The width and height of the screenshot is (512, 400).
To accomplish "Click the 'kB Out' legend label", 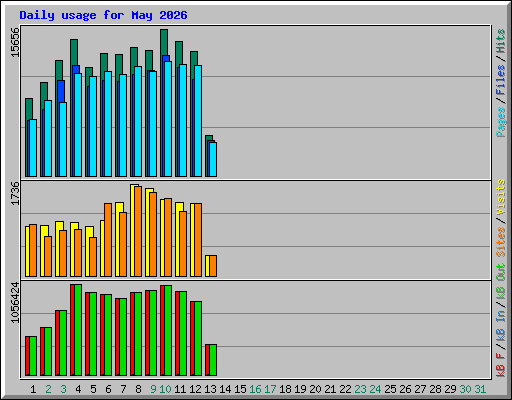I will pyautogui.click(x=501, y=282).
